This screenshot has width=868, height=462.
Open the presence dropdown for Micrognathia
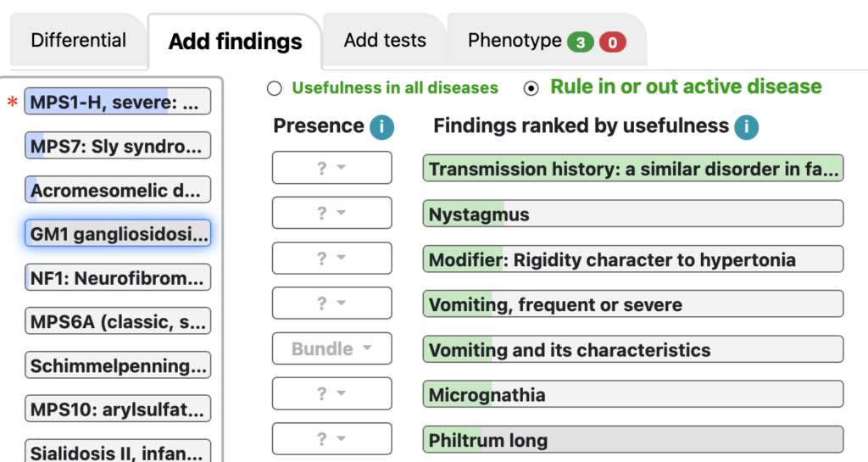[331, 394]
